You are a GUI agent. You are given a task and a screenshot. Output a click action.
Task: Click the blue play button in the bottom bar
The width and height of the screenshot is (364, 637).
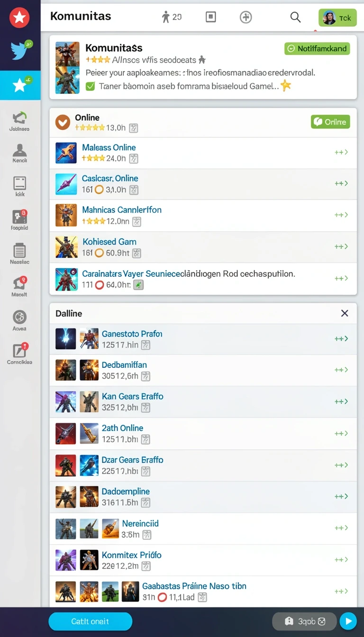(x=348, y=621)
